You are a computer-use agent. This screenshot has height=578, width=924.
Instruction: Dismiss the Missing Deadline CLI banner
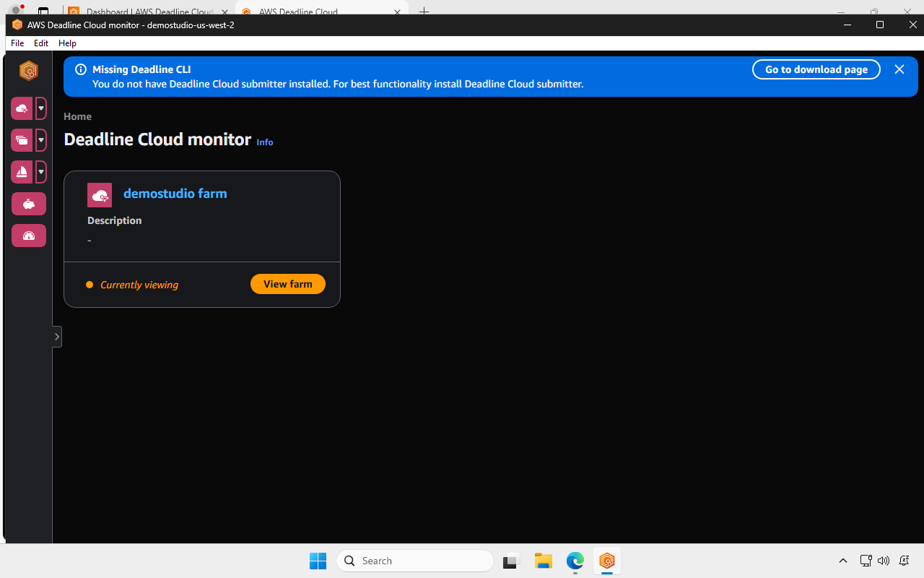(899, 69)
